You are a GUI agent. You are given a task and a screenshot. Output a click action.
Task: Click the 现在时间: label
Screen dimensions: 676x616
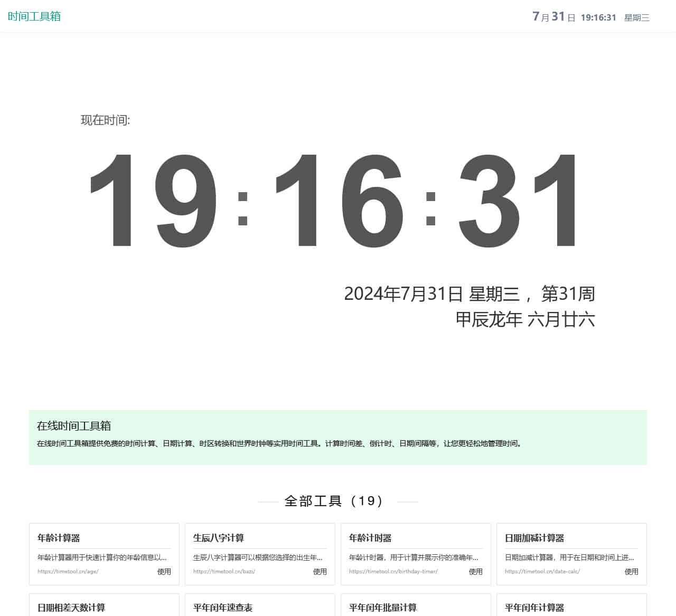105,120
